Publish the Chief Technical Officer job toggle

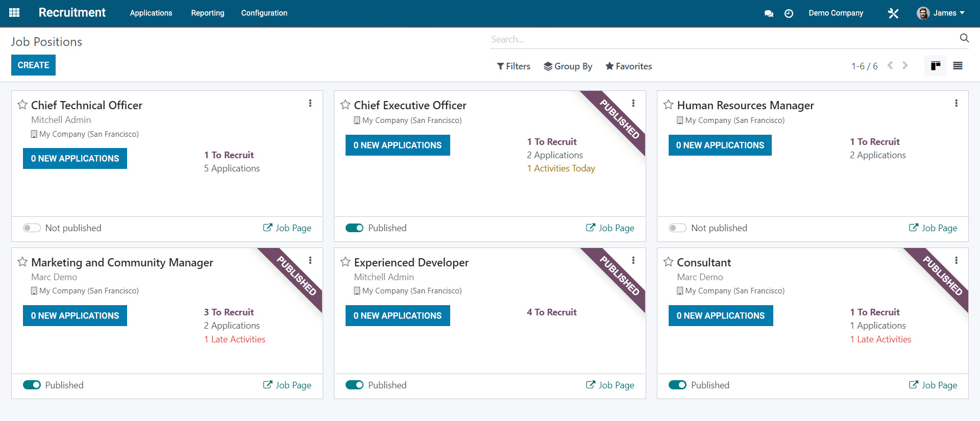32,228
